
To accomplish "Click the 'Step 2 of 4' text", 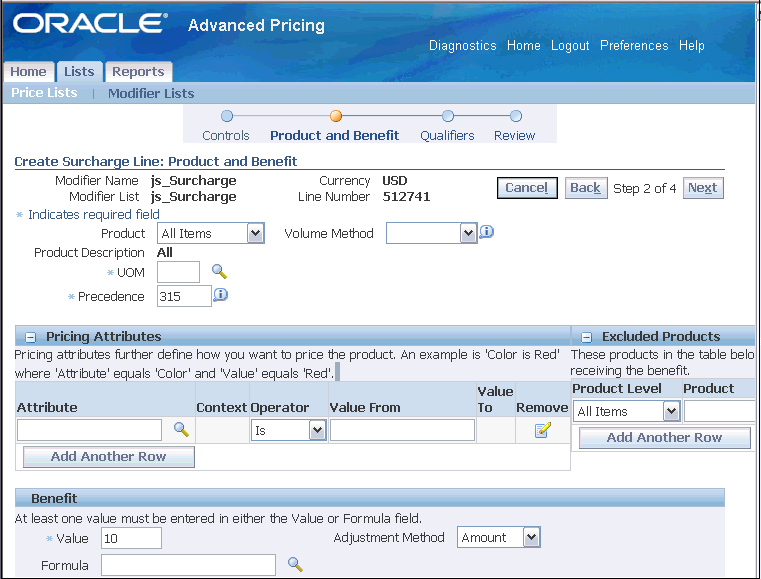I will click(645, 188).
